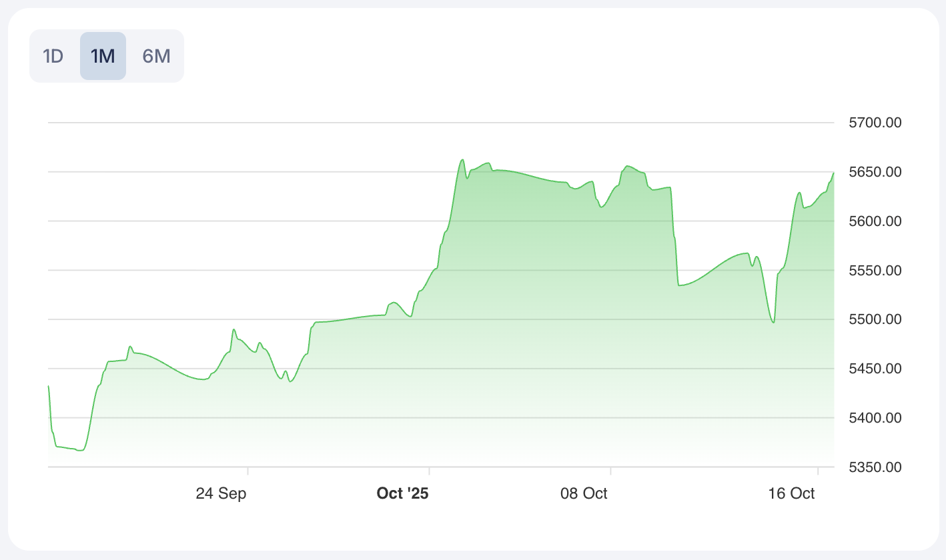Click the 5600.00 price axis label
The image size is (946, 560).
tap(874, 221)
